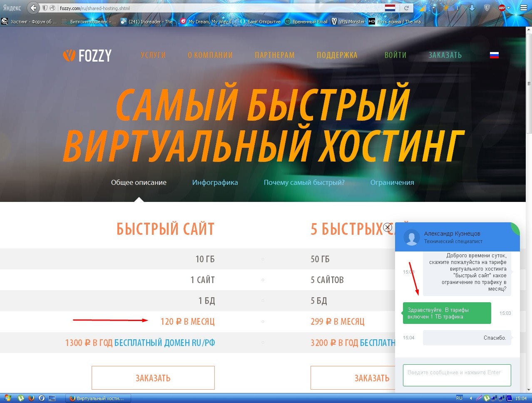This screenshot has height=403, width=532.
Task: Click the '120 ₽ В МЕСЯЦ' price
Action: tap(188, 321)
